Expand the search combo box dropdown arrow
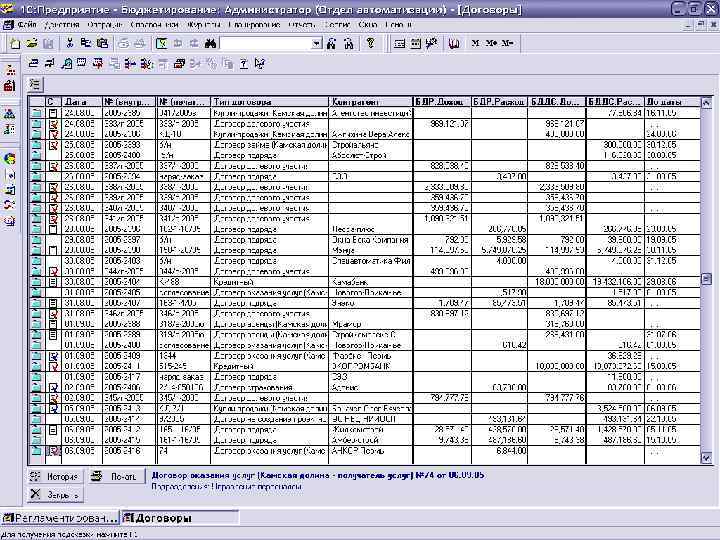Image resolution: width=720 pixels, height=540 pixels. point(316,44)
